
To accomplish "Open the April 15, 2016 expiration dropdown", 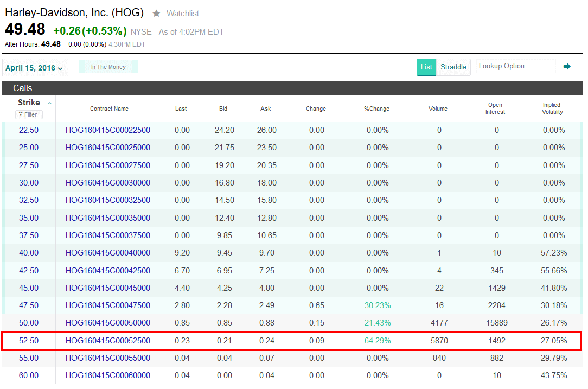I will (x=35, y=68).
